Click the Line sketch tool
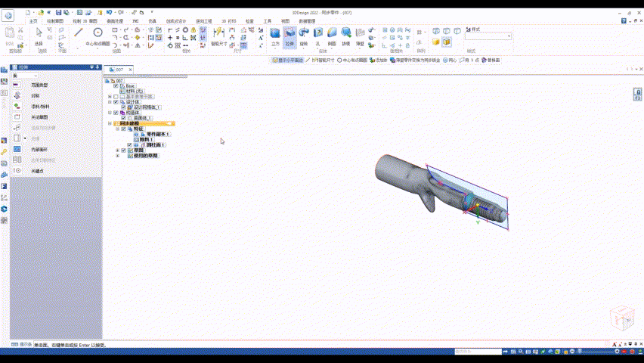644x363 pixels. click(x=79, y=33)
